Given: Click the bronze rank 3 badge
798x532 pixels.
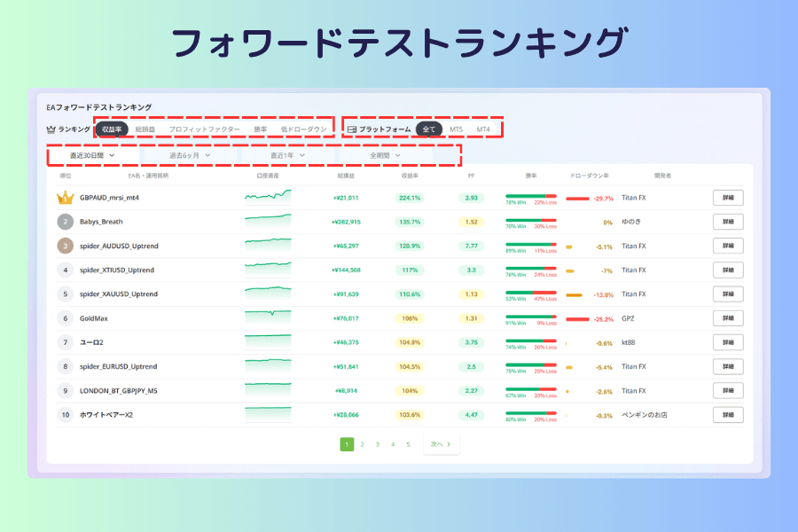Looking at the screenshot, I should (65, 246).
